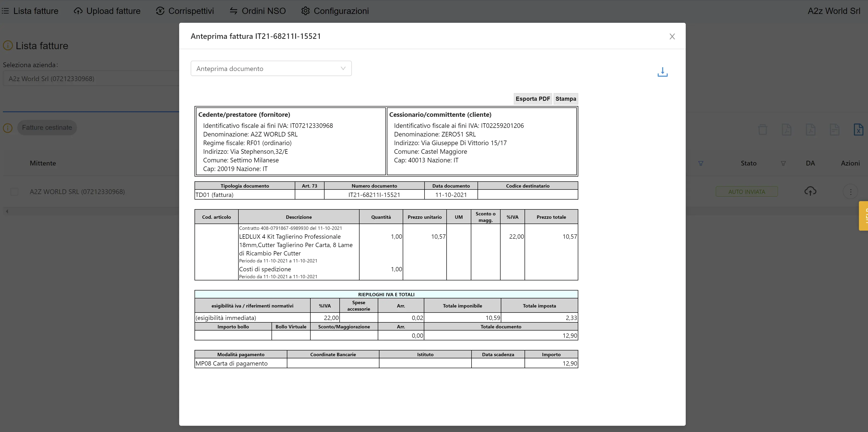The width and height of the screenshot is (868, 432).
Task: Open the three-dot Azioni menu
Action: [x=850, y=192]
